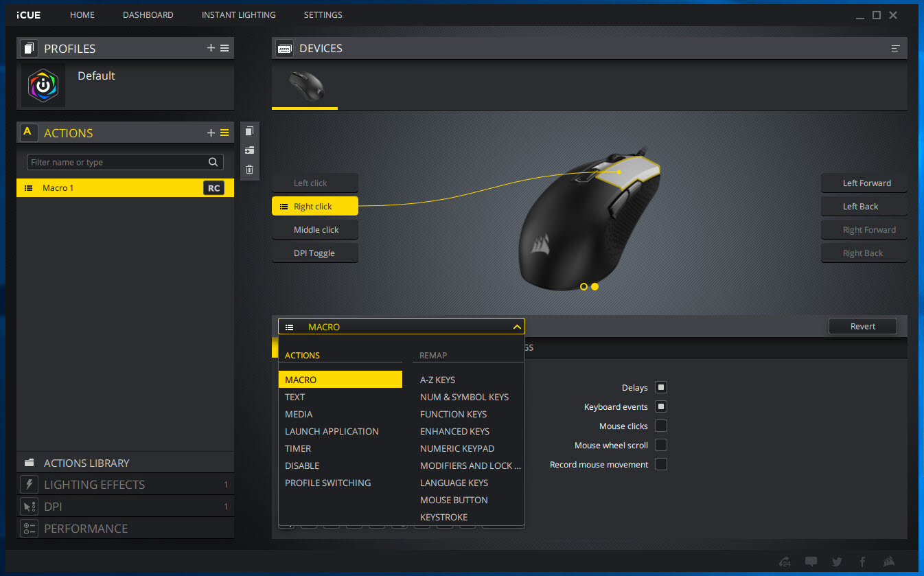The width and height of the screenshot is (924, 576).
Task: Open the Devices panel options icon
Action: 895,48
